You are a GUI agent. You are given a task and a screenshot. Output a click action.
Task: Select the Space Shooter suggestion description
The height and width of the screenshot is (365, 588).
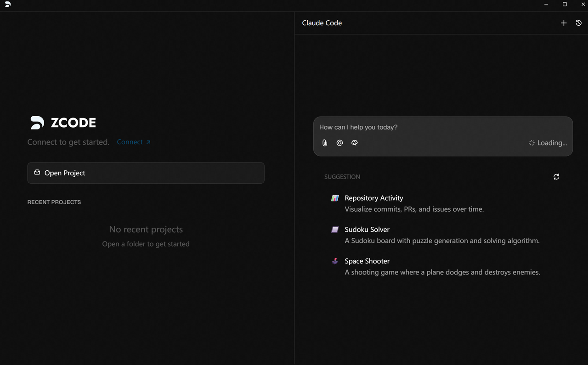[442, 272]
